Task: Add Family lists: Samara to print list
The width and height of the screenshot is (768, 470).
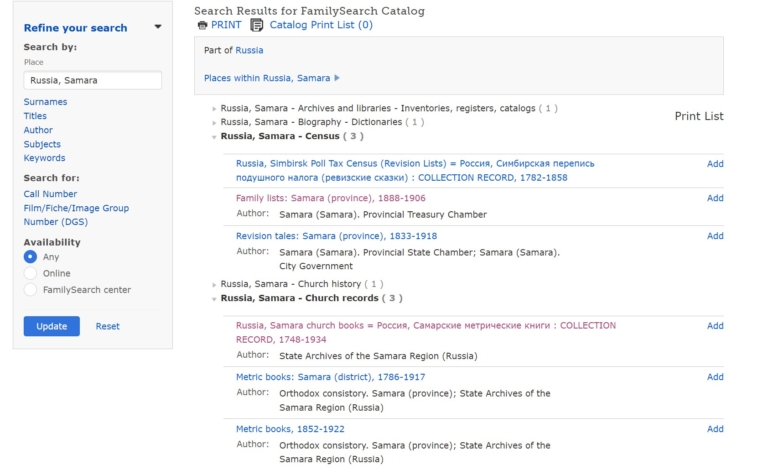Action: pos(715,198)
